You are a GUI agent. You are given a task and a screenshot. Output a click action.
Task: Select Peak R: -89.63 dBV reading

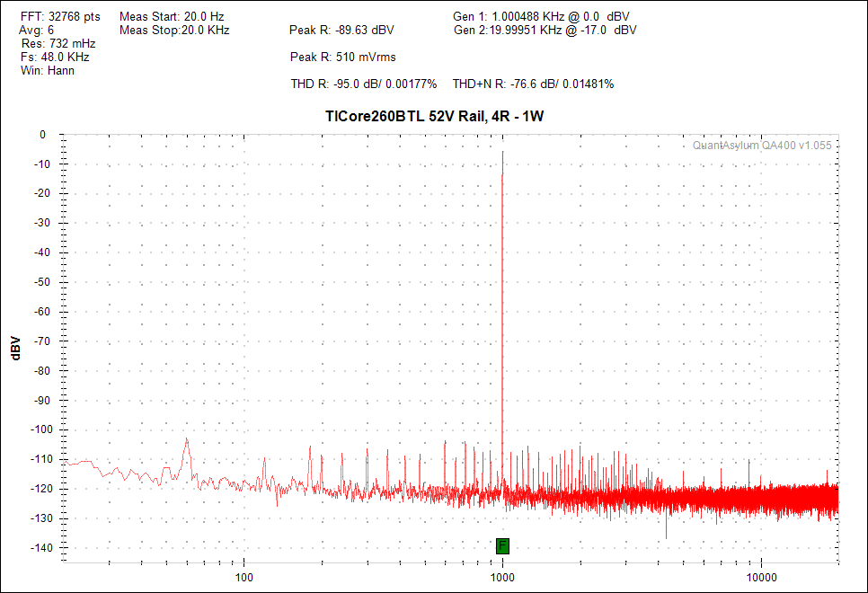click(x=341, y=30)
